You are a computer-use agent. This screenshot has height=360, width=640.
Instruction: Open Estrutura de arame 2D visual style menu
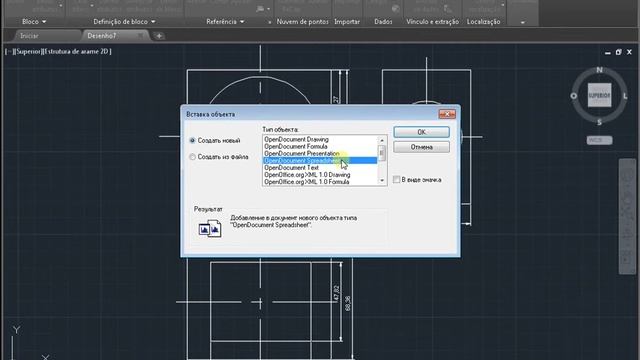[77, 51]
